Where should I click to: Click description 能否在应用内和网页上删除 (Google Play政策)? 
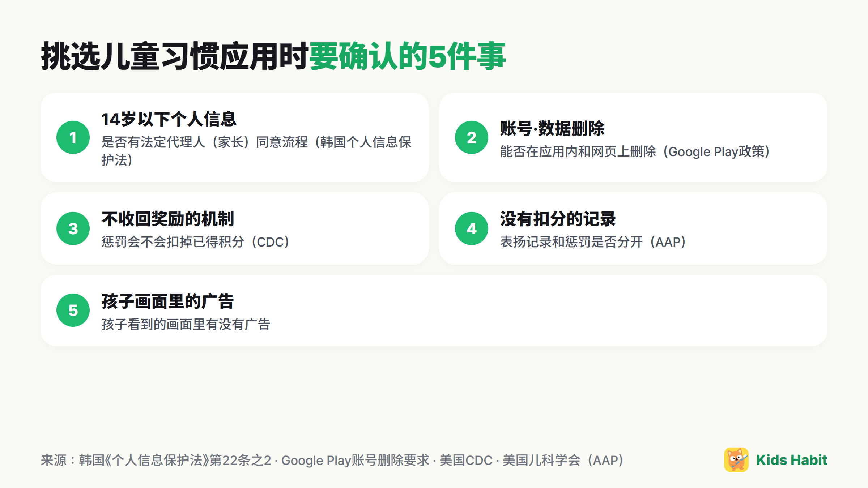click(x=635, y=151)
